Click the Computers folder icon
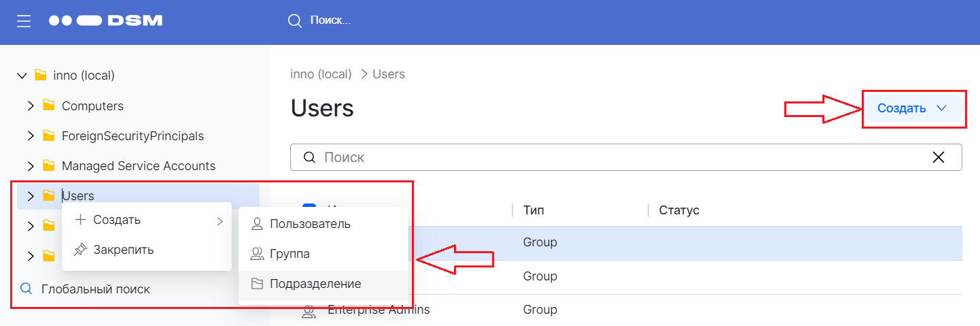Screen dimensions: 980x326 coord(48,105)
